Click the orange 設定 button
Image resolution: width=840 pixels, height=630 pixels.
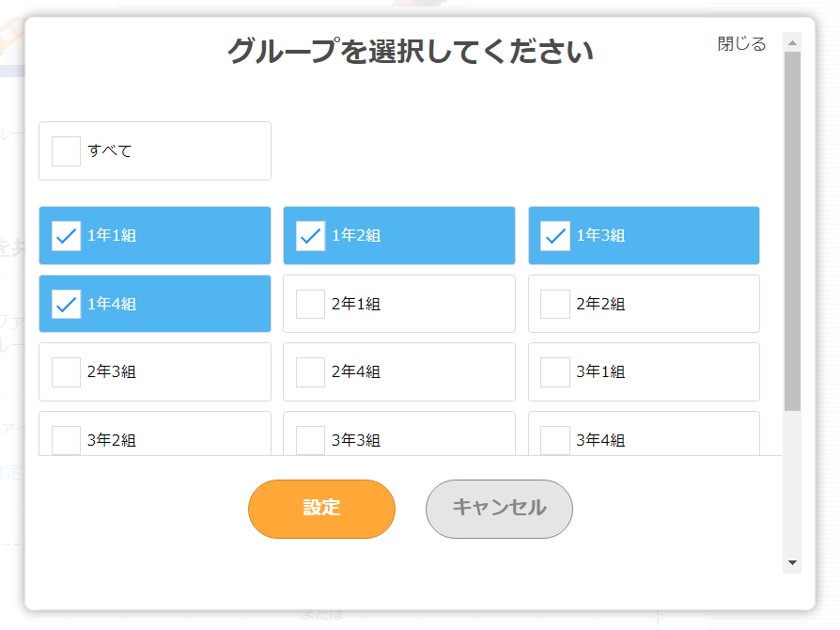(x=321, y=509)
